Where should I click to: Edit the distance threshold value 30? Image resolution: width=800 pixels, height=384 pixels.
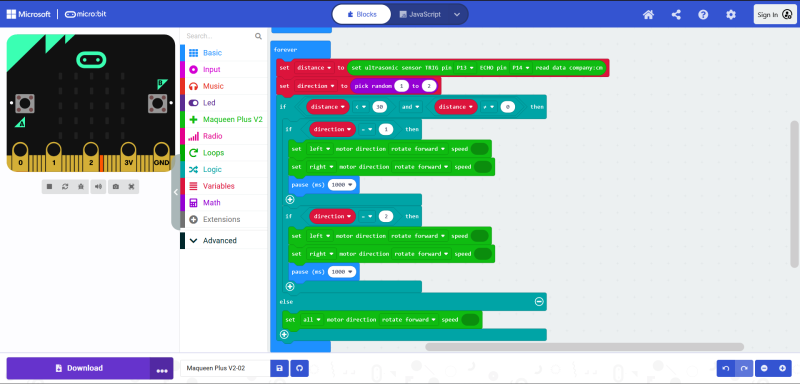tap(379, 107)
